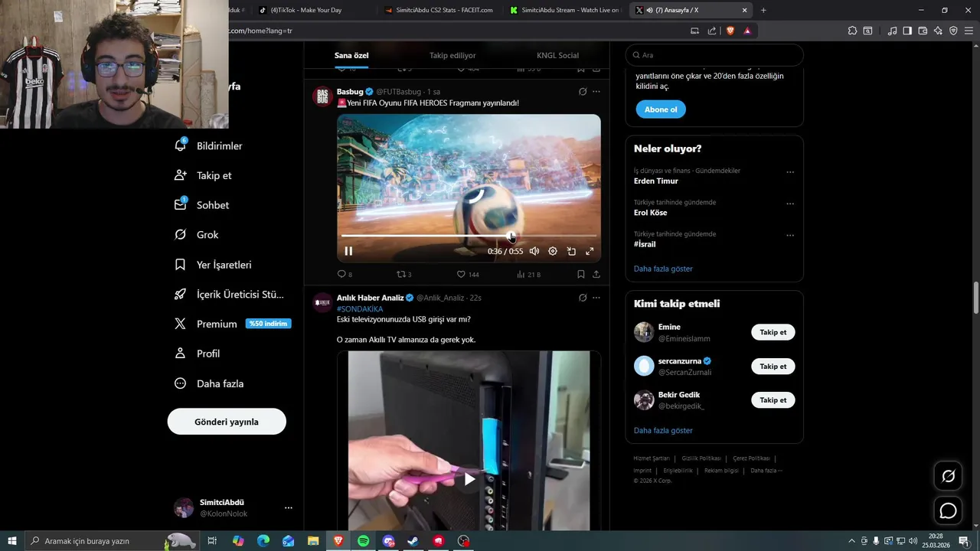Open Brave Wallet icon
Viewport: 980px width, 551px height.
click(923, 31)
